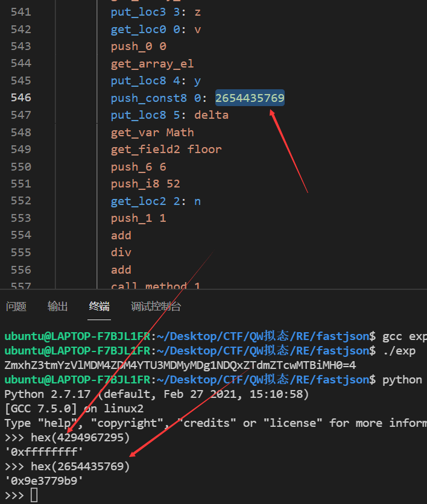Open the 输出 panel tab
Screen dimensions: 427x504
(x=58, y=306)
